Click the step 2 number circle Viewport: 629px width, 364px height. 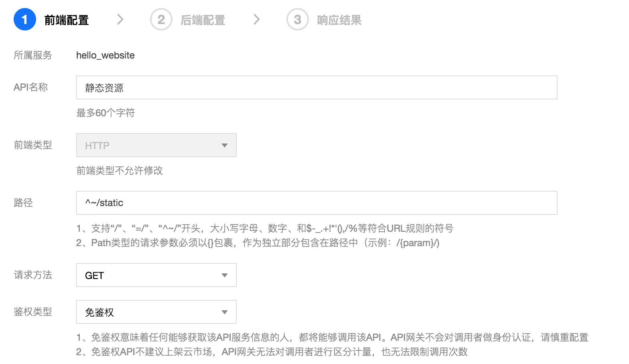coord(161,19)
